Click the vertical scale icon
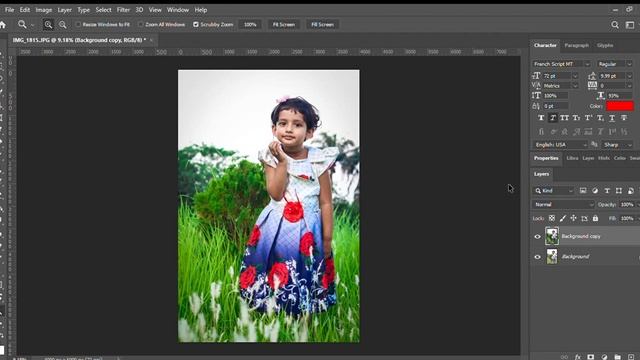This screenshot has height=360, width=640. (536, 96)
